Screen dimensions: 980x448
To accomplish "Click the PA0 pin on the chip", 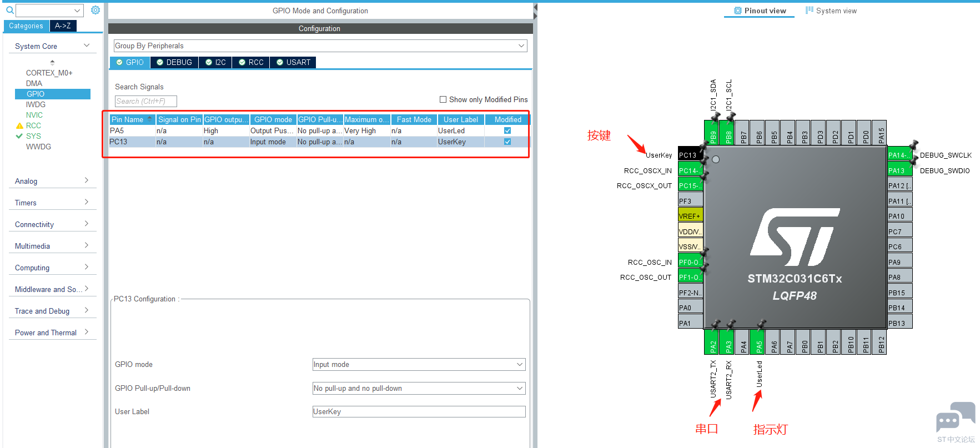I will tap(691, 308).
